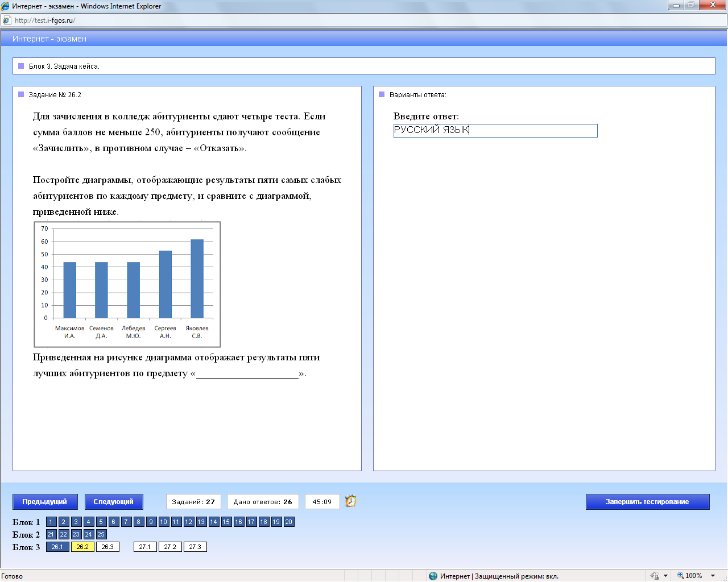The height and width of the screenshot is (582, 728).
Task: Open question 17 in Блок 1
Action: (x=251, y=522)
